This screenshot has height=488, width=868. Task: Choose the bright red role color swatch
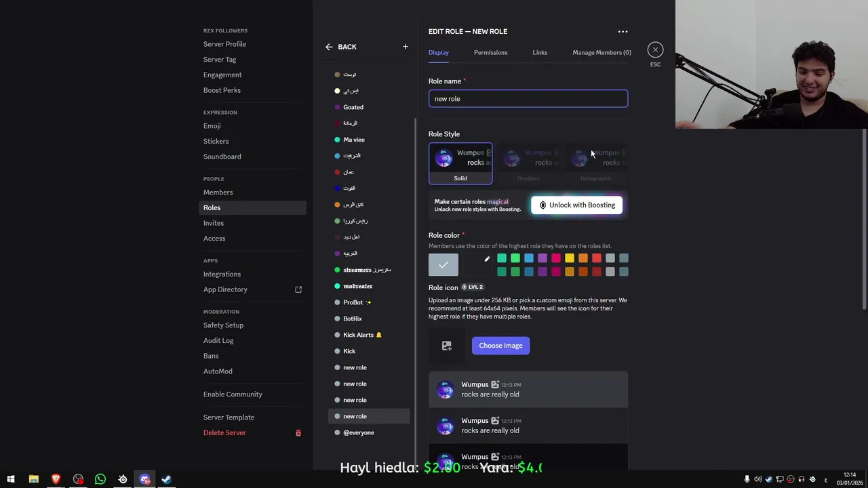click(597, 258)
